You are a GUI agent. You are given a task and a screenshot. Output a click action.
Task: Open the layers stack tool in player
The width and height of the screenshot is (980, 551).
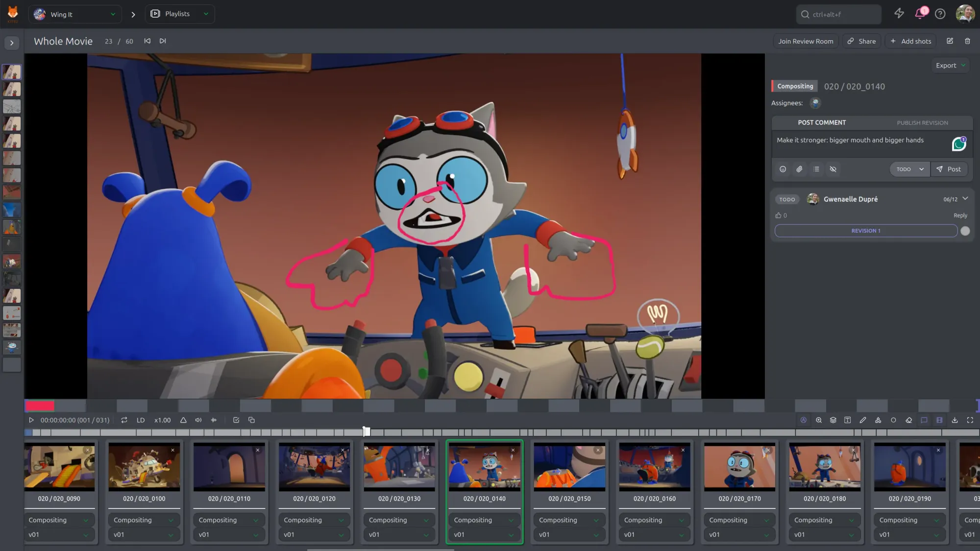click(833, 420)
